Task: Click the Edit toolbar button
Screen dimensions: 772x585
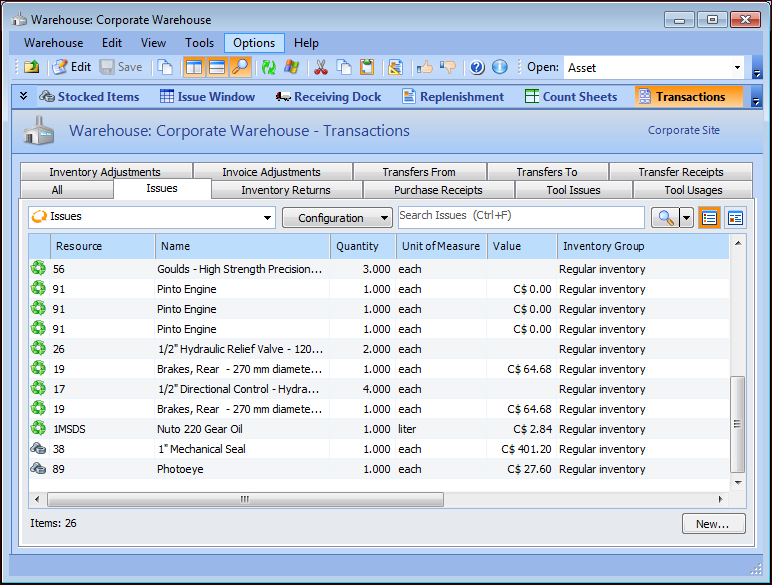Action: coord(71,67)
